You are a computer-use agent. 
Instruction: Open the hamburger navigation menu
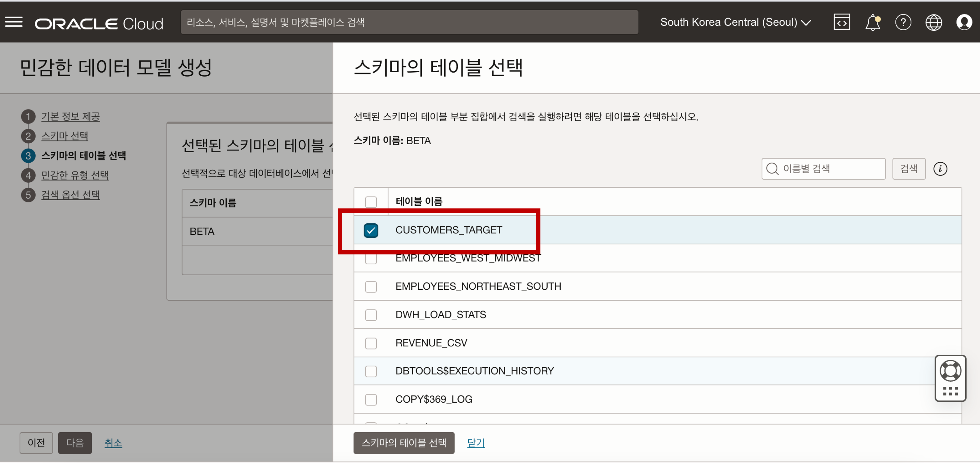[14, 22]
